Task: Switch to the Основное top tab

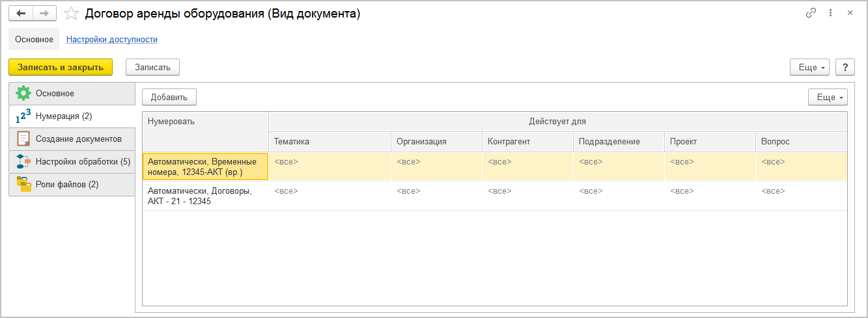Action: 34,39
